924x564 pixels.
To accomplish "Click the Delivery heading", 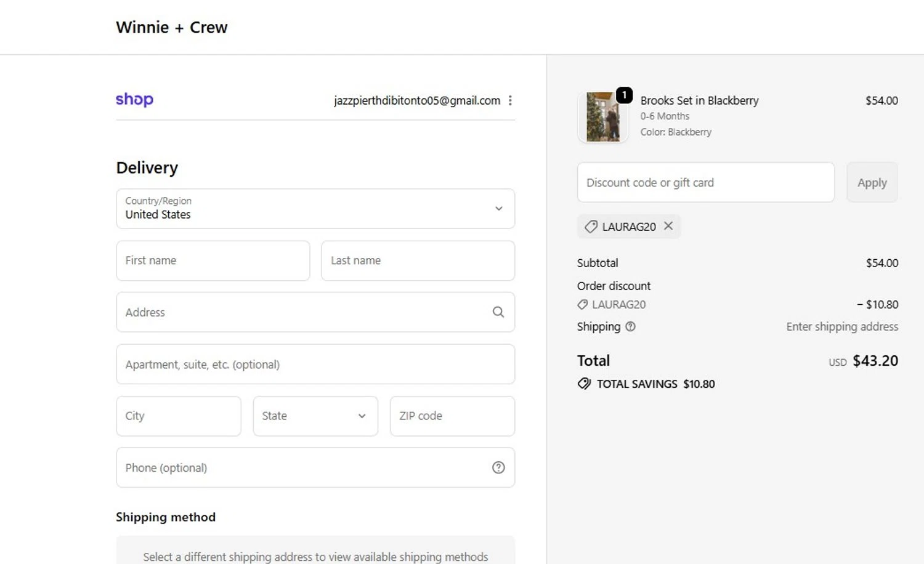I will (x=147, y=167).
